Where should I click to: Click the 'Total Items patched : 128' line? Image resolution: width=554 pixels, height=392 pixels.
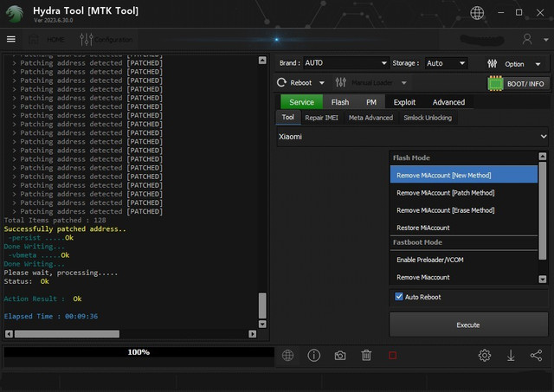[x=55, y=220]
